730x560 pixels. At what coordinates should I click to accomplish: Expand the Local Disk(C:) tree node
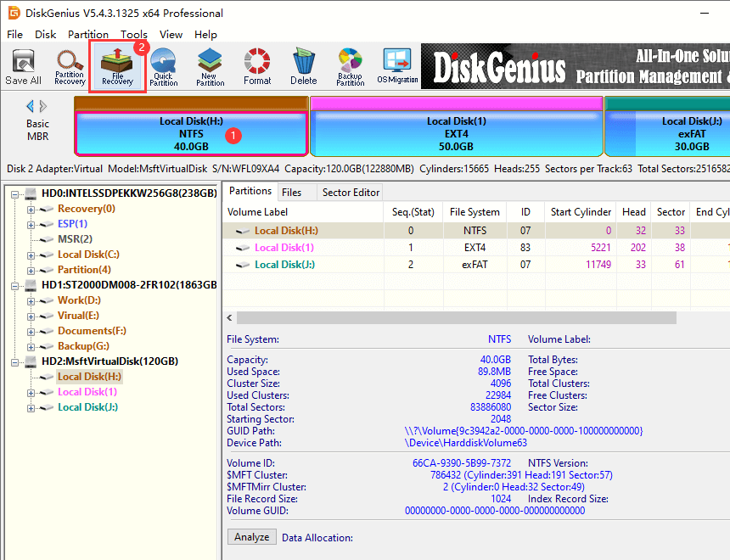31,255
